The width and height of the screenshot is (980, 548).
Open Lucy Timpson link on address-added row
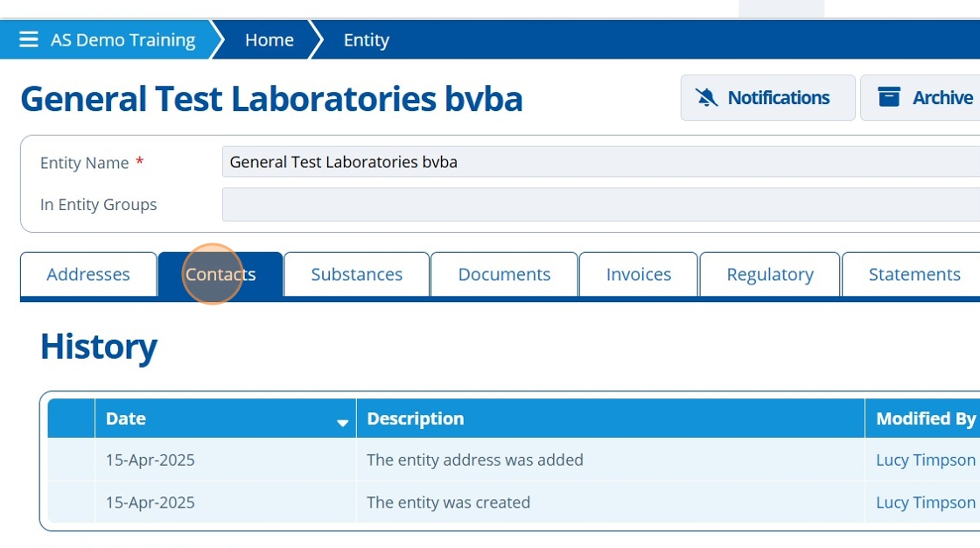[925, 460]
